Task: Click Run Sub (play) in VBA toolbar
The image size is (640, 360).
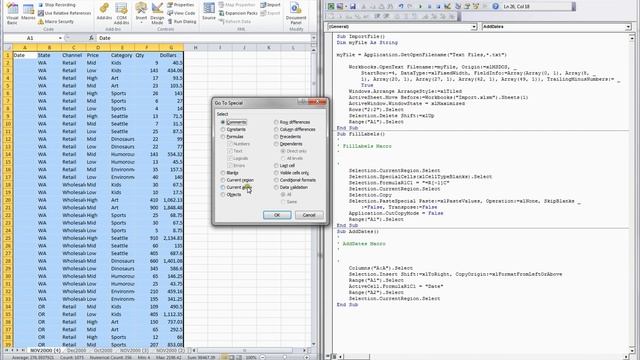Action: [x=420, y=7]
